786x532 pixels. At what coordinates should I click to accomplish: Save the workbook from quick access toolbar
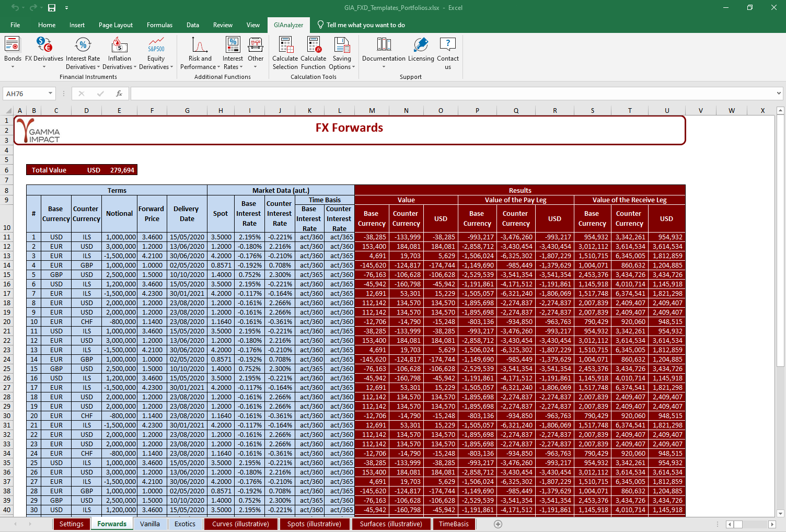52,8
